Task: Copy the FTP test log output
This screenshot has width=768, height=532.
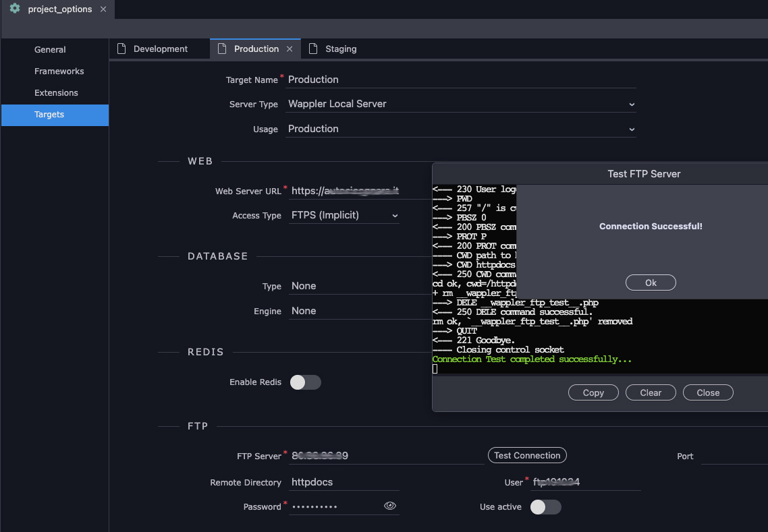Action: tap(593, 392)
